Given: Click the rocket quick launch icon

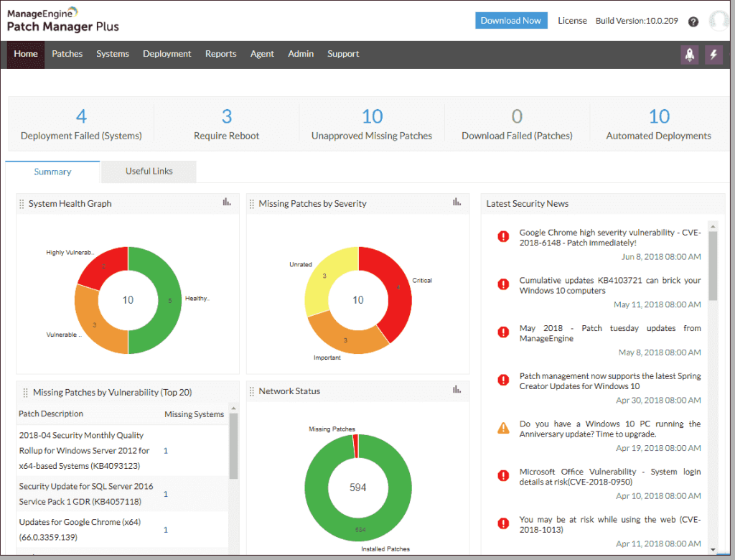Looking at the screenshot, I should point(689,55).
